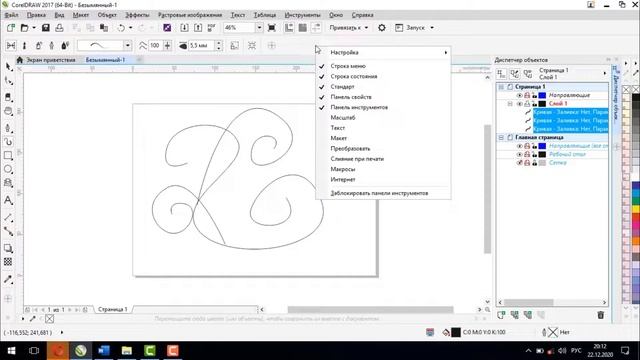Open the undo history arrow
The width and height of the screenshot is (640, 360).
[131, 28]
